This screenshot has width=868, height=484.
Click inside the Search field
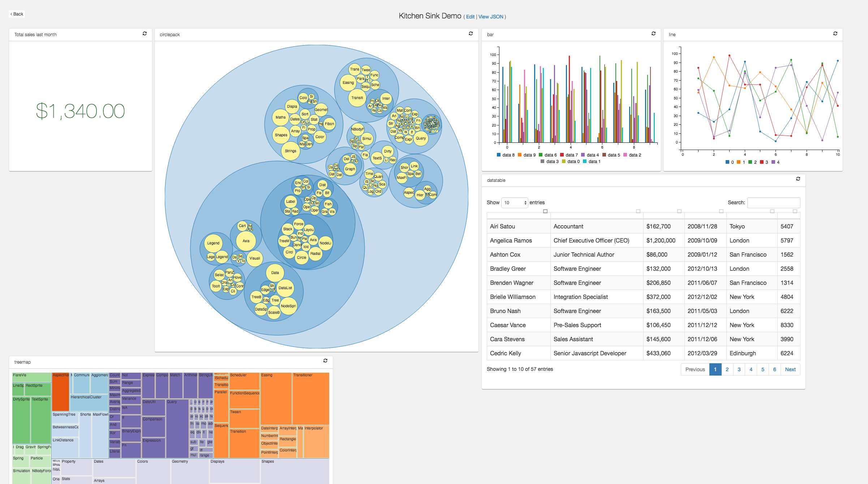(x=773, y=202)
